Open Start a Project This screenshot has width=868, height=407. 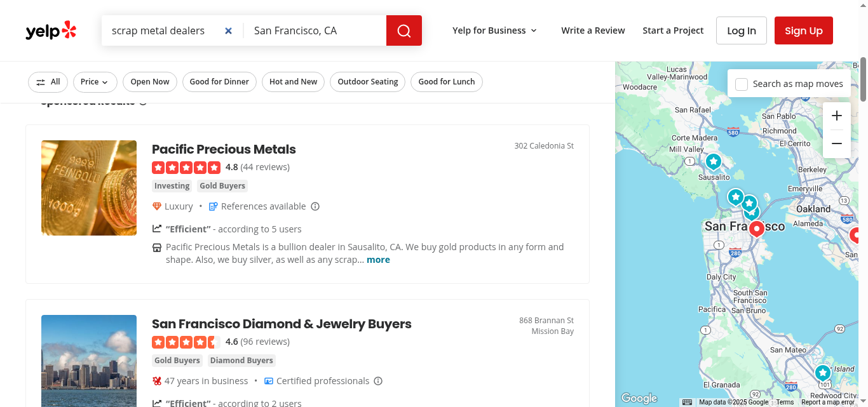[673, 30]
